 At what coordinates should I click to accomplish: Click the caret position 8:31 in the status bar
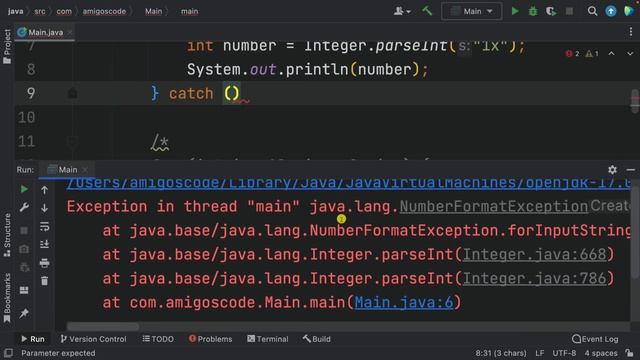[x=500, y=353]
